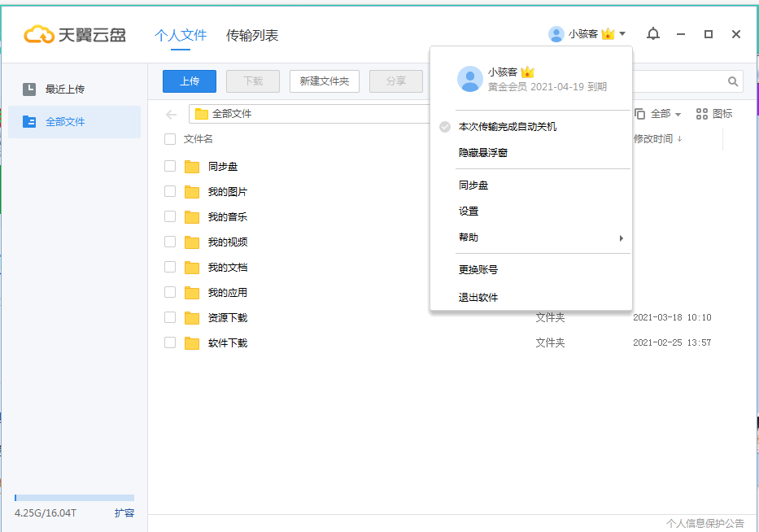Click the folder icon of 资源下载
Image resolution: width=759 pixels, height=532 pixels.
coord(192,317)
